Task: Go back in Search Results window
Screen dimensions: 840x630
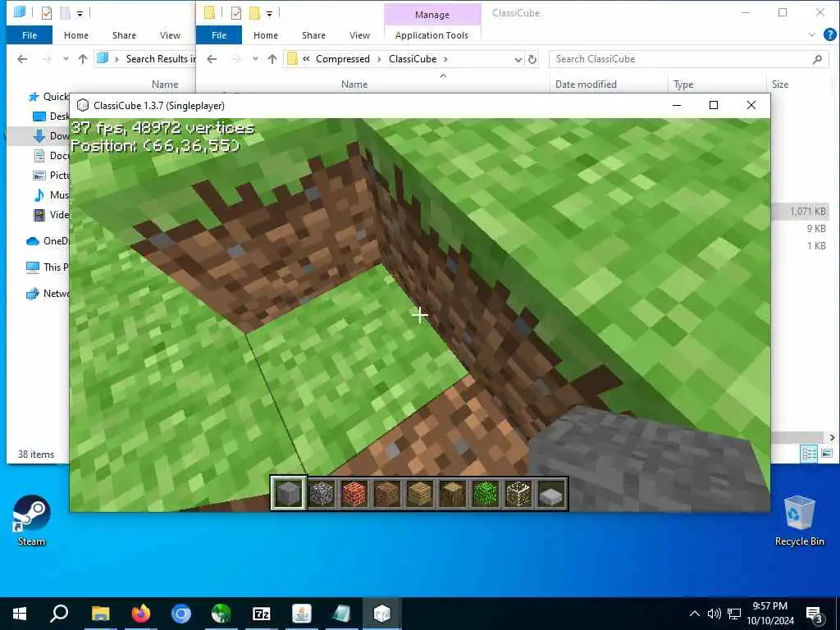Action: (22, 59)
